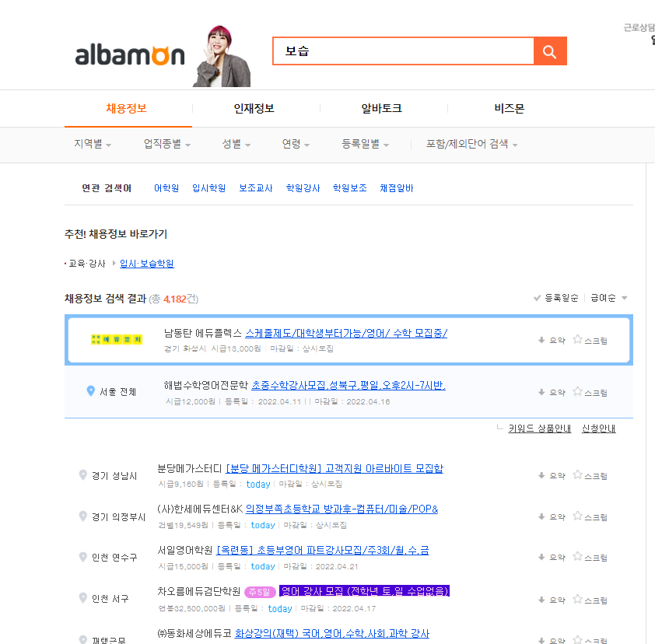The width and height of the screenshot is (655, 644).
Task: Expand 요약 for 분당메가스터디 listing
Action: (x=552, y=476)
